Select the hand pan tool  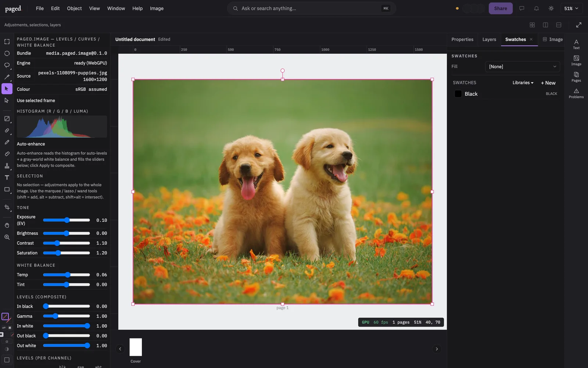pos(7,225)
